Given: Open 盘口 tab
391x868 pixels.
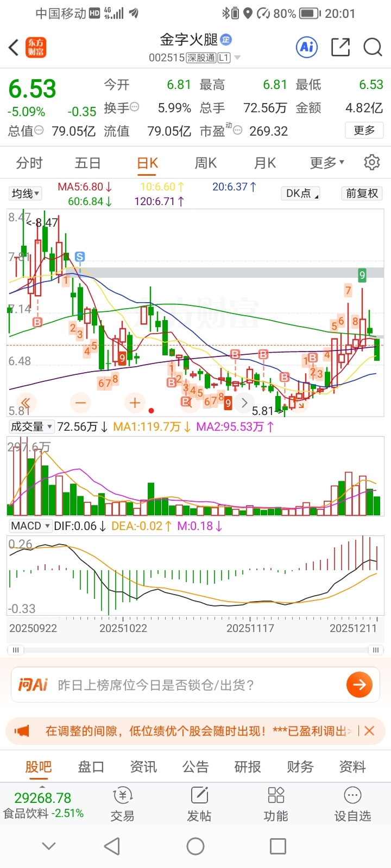Looking at the screenshot, I should (91, 767).
